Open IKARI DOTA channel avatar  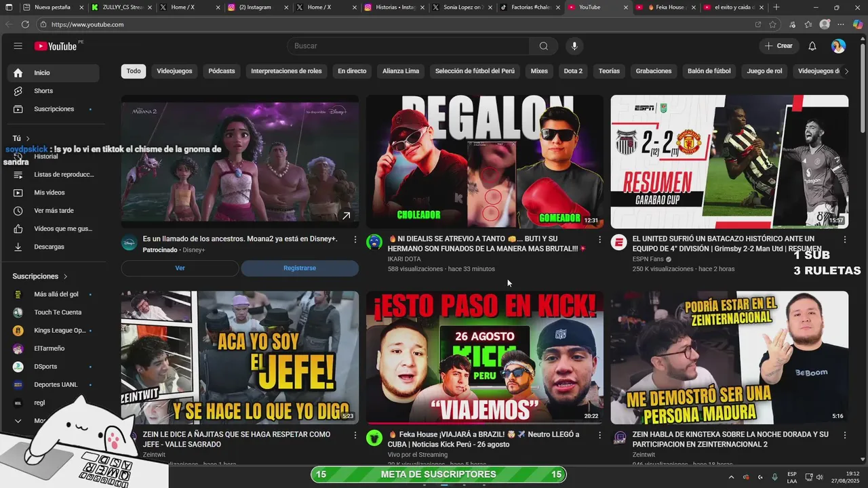tap(374, 242)
